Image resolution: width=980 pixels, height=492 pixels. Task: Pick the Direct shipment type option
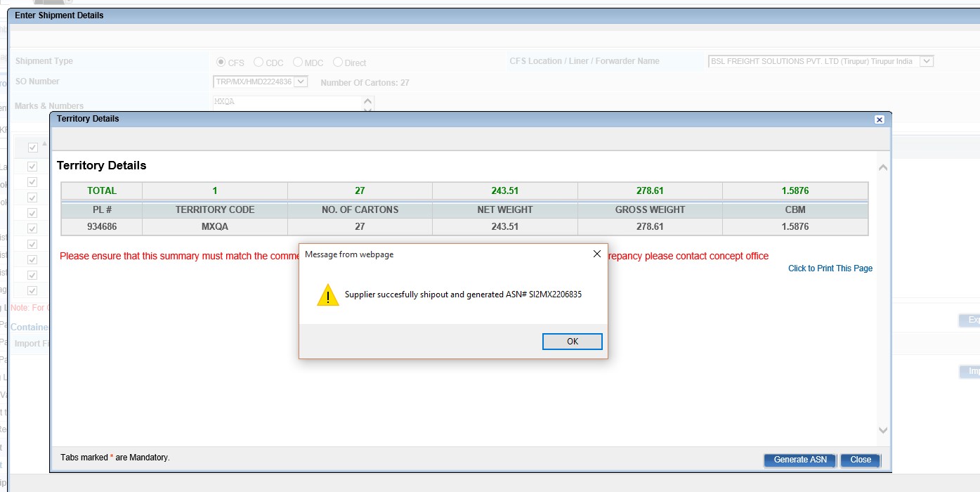338,63
